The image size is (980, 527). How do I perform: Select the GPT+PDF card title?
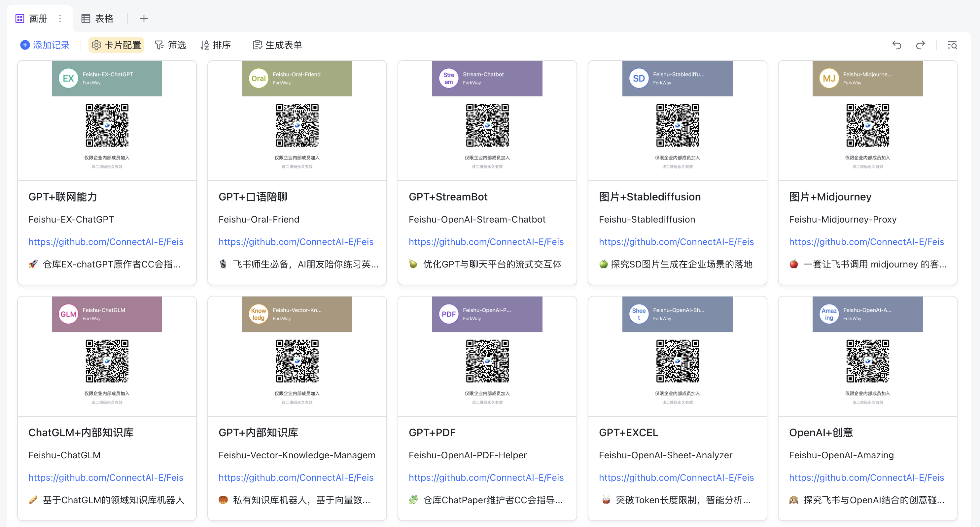pos(432,433)
